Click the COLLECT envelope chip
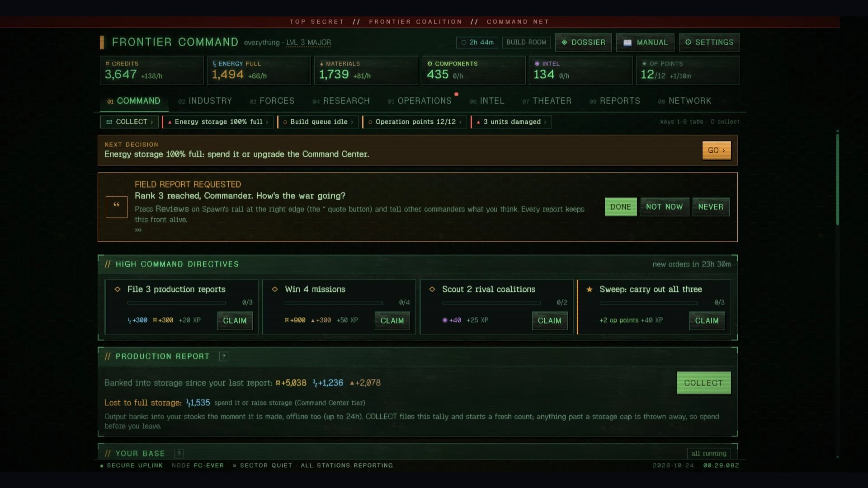Image resolution: width=868 pixels, height=488 pixels. point(129,122)
